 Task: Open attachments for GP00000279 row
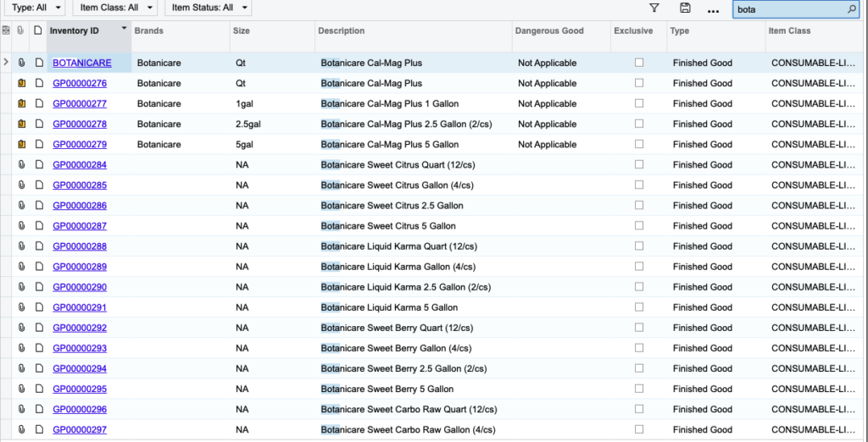pyautogui.click(x=21, y=145)
